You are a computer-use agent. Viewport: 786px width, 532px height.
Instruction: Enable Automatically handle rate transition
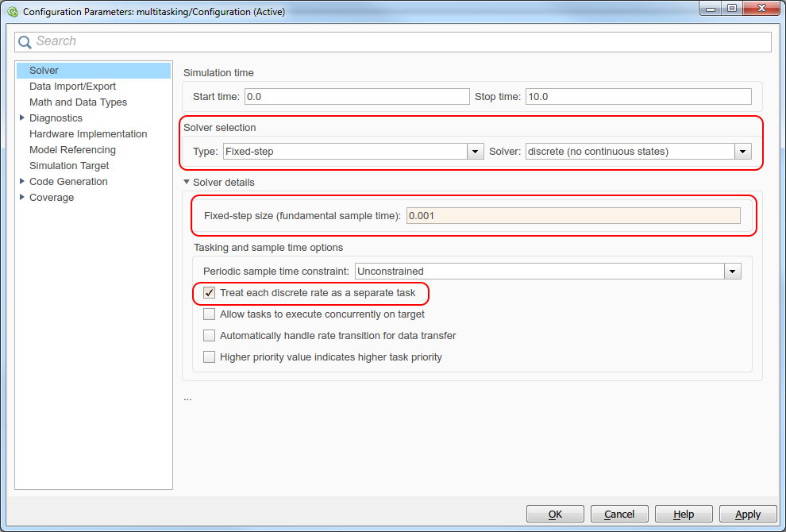coord(209,335)
